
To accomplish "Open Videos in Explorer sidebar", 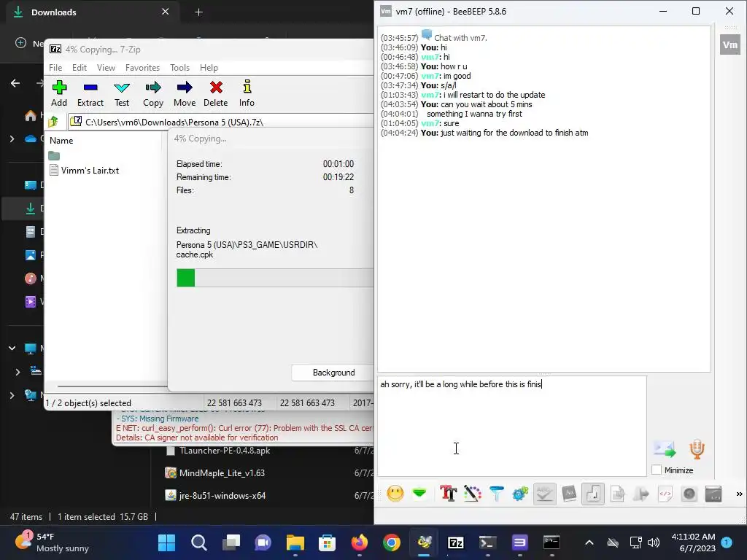I will point(31,301).
